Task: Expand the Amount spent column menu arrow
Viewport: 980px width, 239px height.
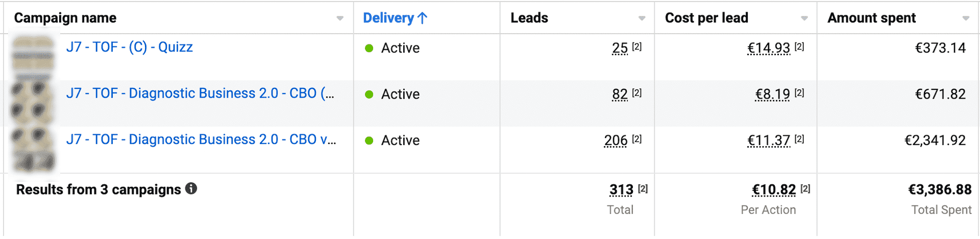Action: point(966,18)
